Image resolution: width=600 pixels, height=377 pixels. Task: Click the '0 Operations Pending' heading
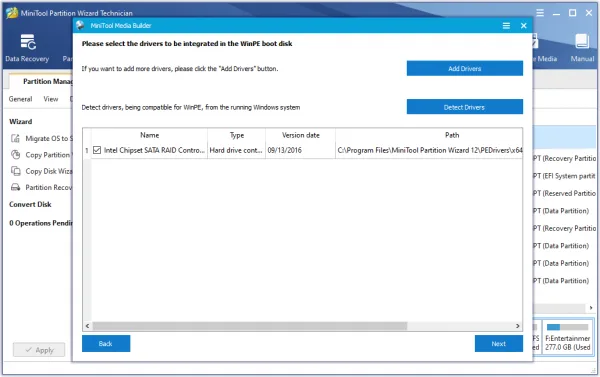(x=41, y=223)
